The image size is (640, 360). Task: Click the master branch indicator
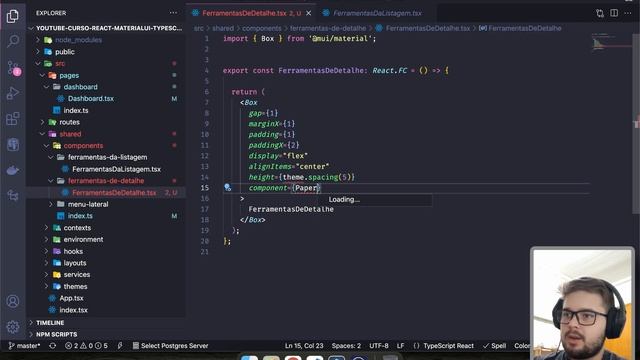(24, 346)
